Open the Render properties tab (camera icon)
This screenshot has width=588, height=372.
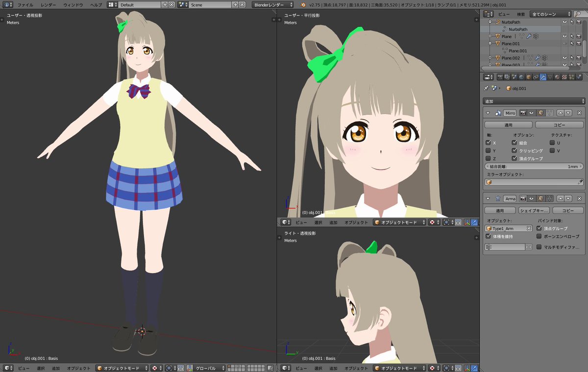coord(500,77)
